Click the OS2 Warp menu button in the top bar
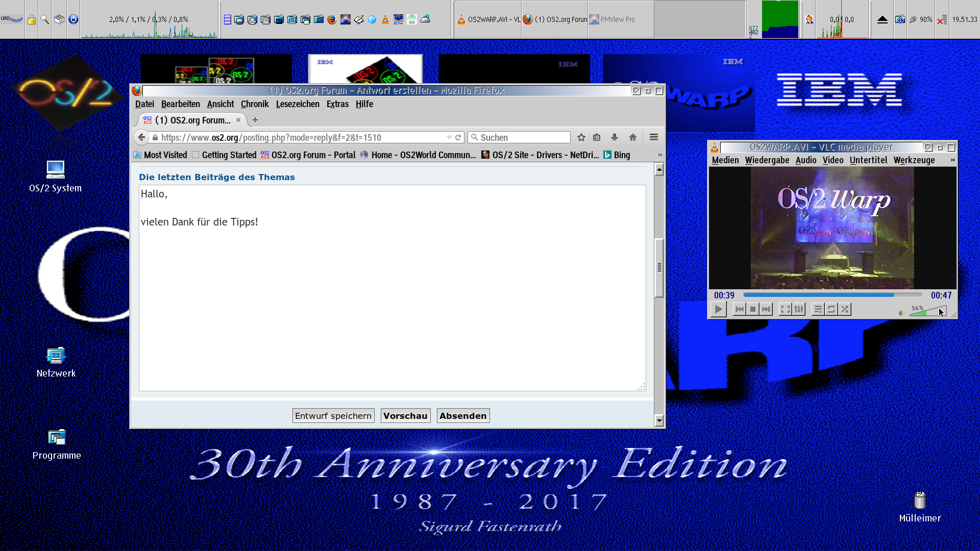The width and height of the screenshot is (980, 551). click(x=12, y=19)
